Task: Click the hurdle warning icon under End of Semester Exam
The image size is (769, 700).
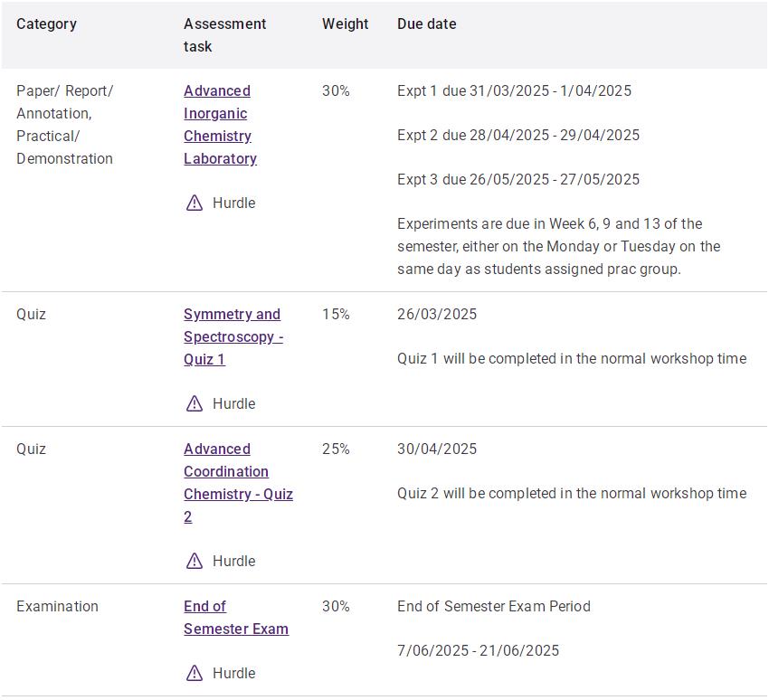Action: point(195,674)
